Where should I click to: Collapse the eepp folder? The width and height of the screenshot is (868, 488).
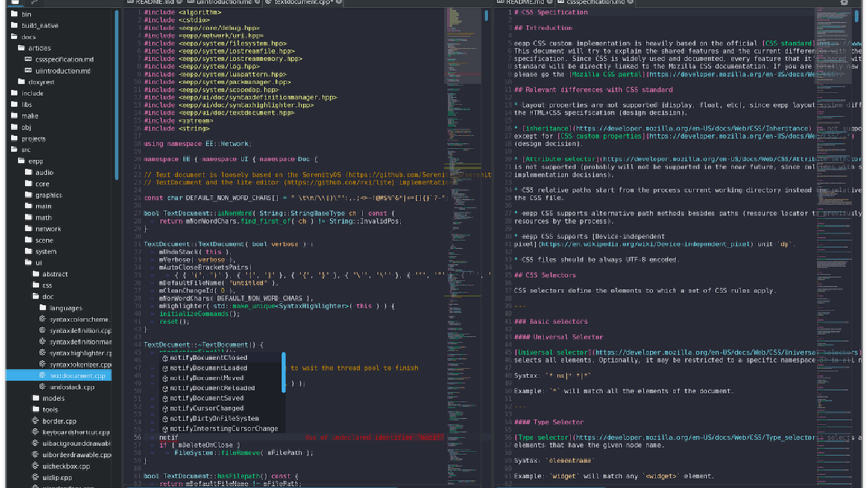click(22, 161)
